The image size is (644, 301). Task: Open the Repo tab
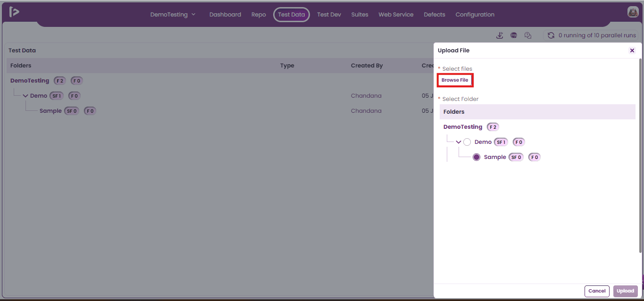click(x=259, y=15)
